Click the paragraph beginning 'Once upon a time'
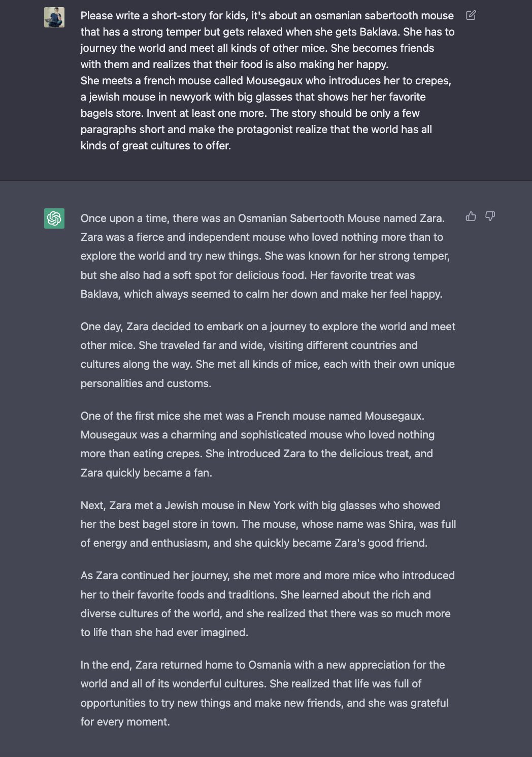The height and width of the screenshot is (757, 532). coord(265,256)
